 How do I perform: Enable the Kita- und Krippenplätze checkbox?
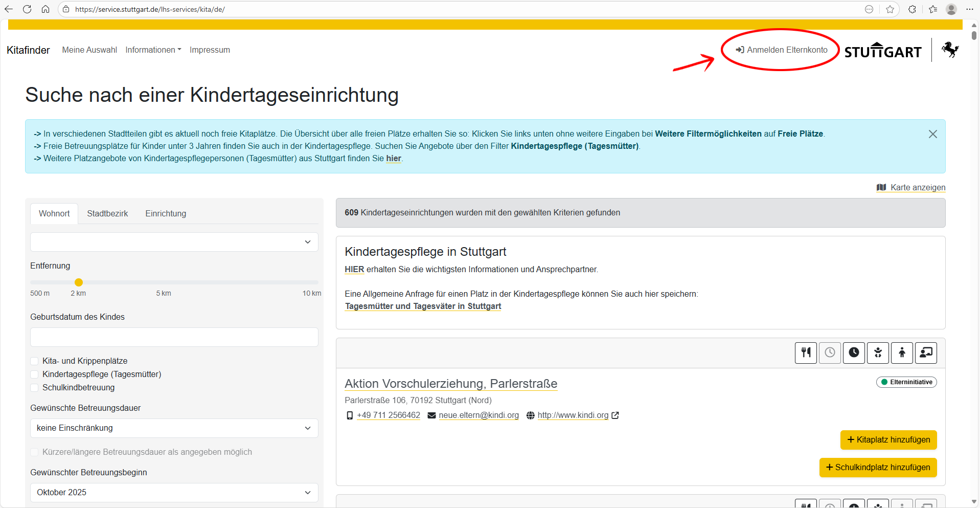pyautogui.click(x=35, y=361)
